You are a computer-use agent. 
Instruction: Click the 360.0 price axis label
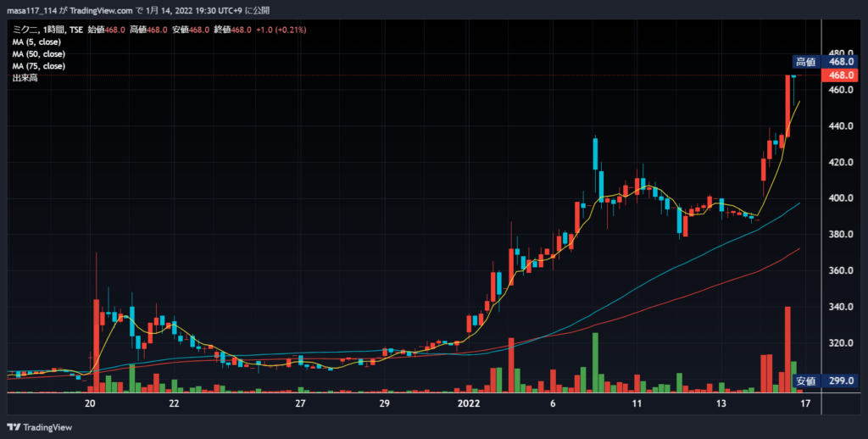841,270
